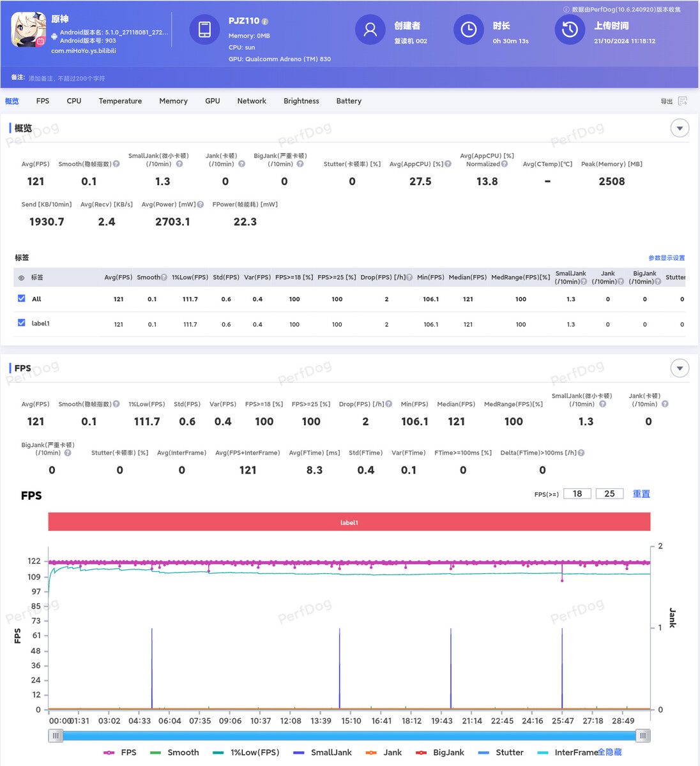
Task: Click the right handle of time range slider
Action: pos(643,736)
